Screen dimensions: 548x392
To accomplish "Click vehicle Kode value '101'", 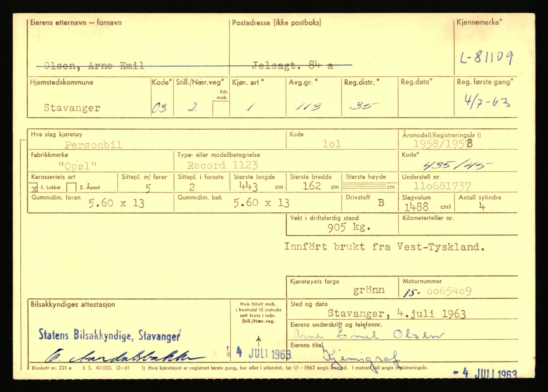I will [x=332, y=144].
